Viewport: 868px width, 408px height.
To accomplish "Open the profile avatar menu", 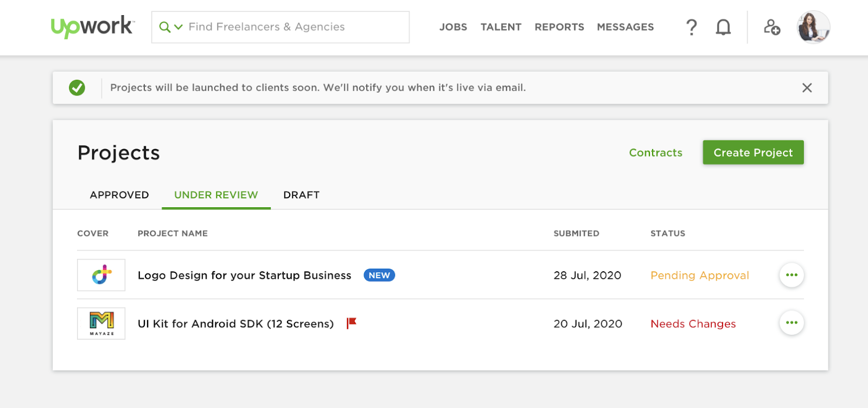I will (813, 27).
